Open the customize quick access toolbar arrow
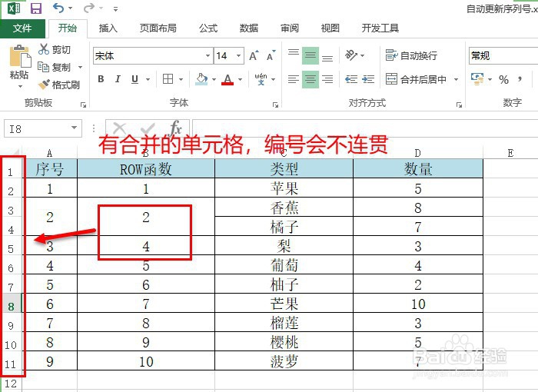 (x=115, y=9)
